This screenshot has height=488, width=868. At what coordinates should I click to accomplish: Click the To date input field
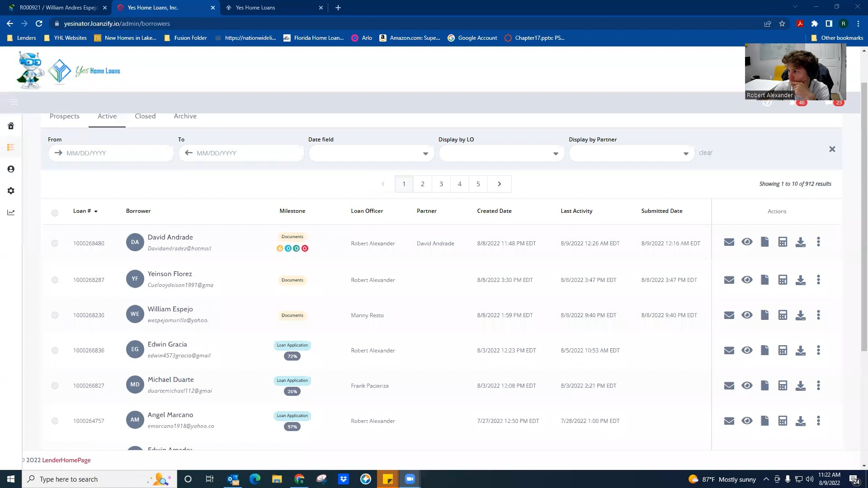[x=241, y=153]
